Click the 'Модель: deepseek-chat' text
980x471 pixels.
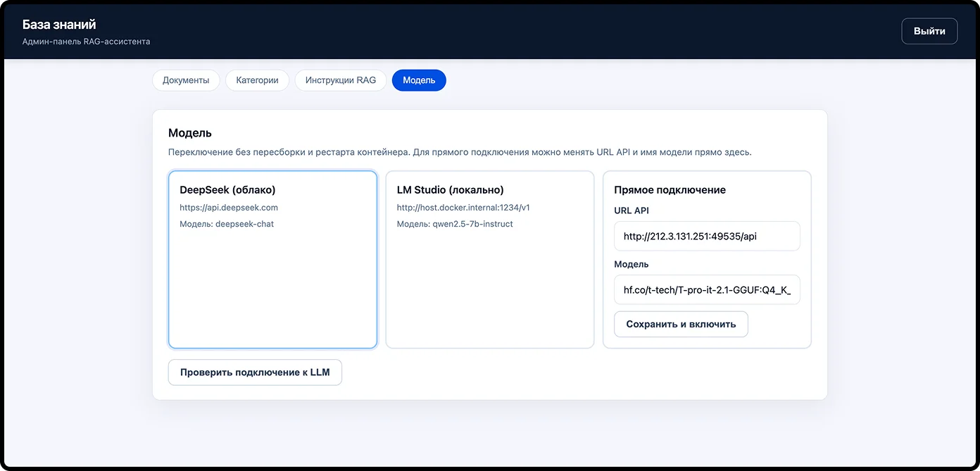(x=227, y=224)
